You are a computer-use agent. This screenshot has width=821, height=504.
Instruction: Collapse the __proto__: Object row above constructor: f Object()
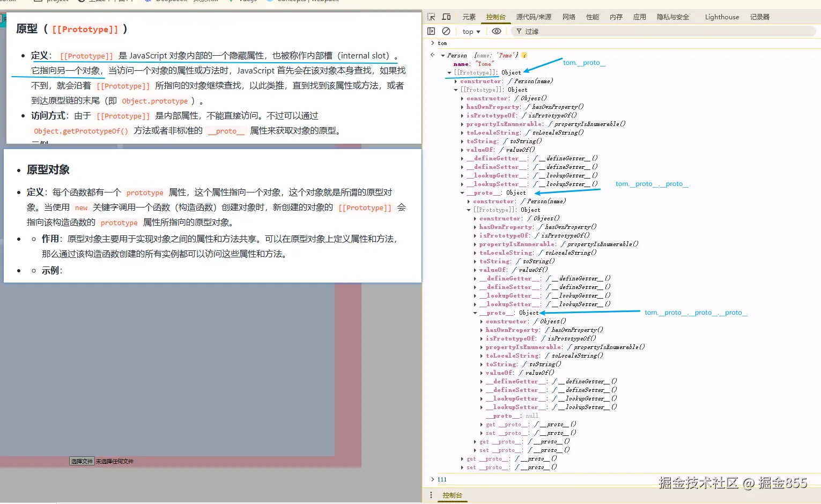click(475, 313)
